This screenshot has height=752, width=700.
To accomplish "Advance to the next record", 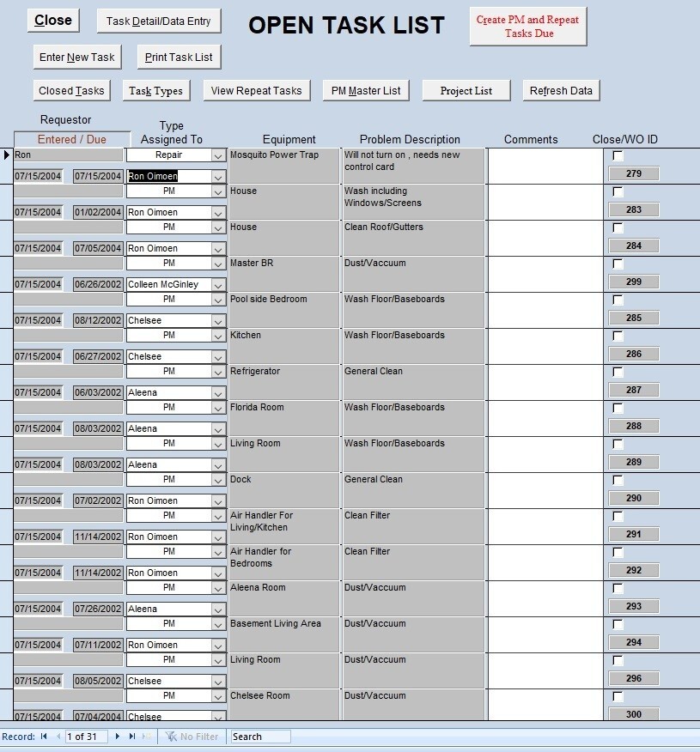I will 118,736.
